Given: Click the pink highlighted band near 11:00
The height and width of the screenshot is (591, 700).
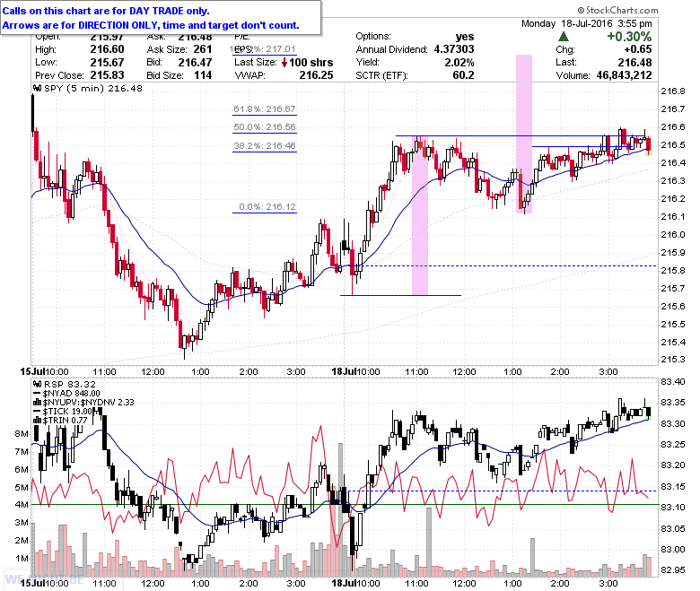Looking at the screenshot, I should pyautogui.click(x=420, y=215).
